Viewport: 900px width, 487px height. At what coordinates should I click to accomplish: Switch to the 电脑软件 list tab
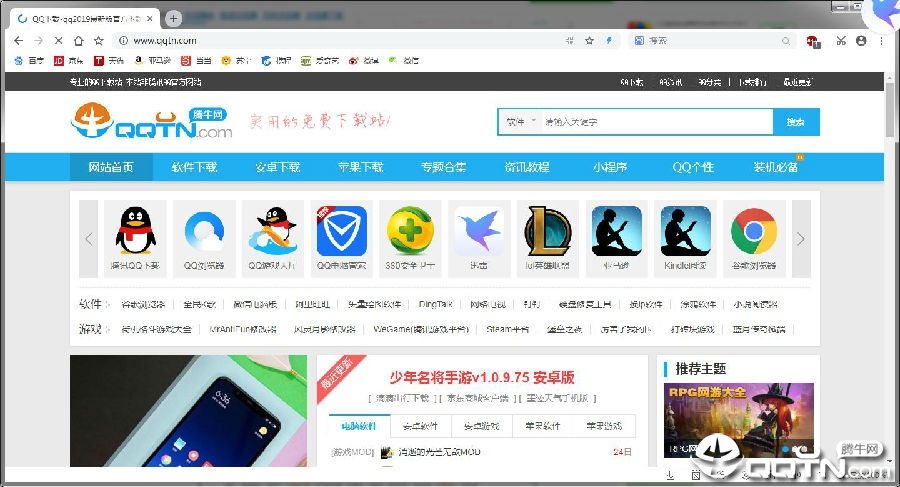pos(359,426)
